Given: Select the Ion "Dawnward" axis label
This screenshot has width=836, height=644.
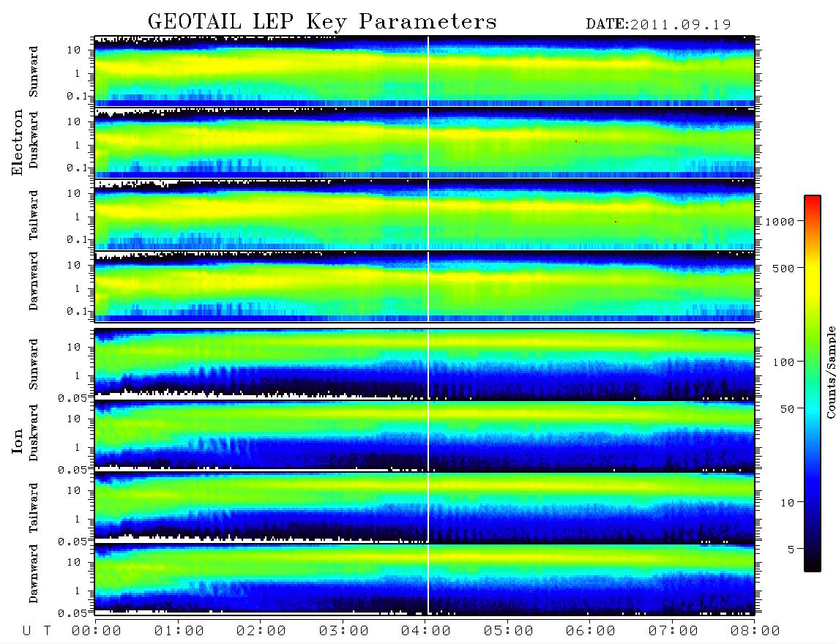Looking at the screenshot, I should (34, 574).
